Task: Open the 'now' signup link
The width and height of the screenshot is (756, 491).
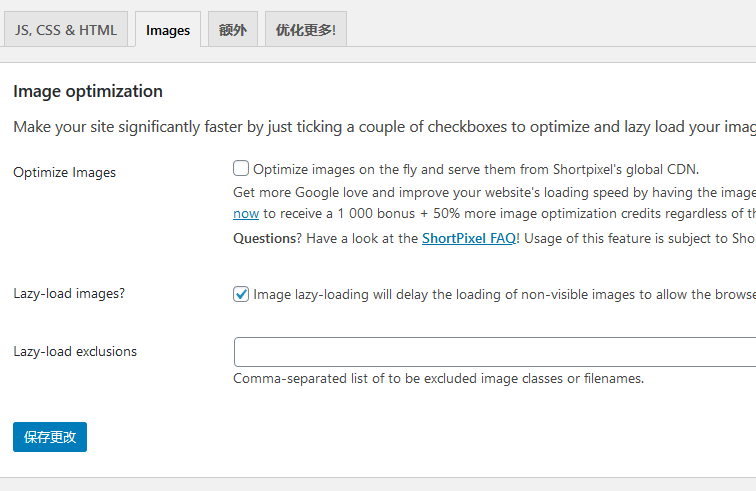Action: click(246, 213)
